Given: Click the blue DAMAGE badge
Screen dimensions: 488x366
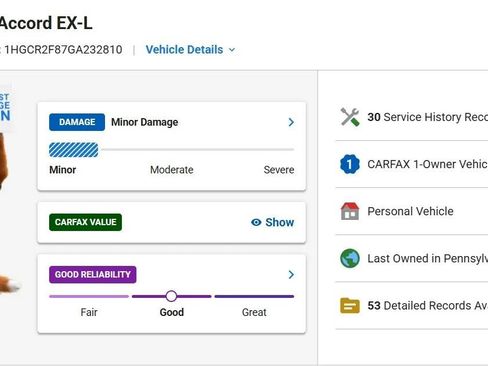Looking at the screenshot, I should pos(77,122).
